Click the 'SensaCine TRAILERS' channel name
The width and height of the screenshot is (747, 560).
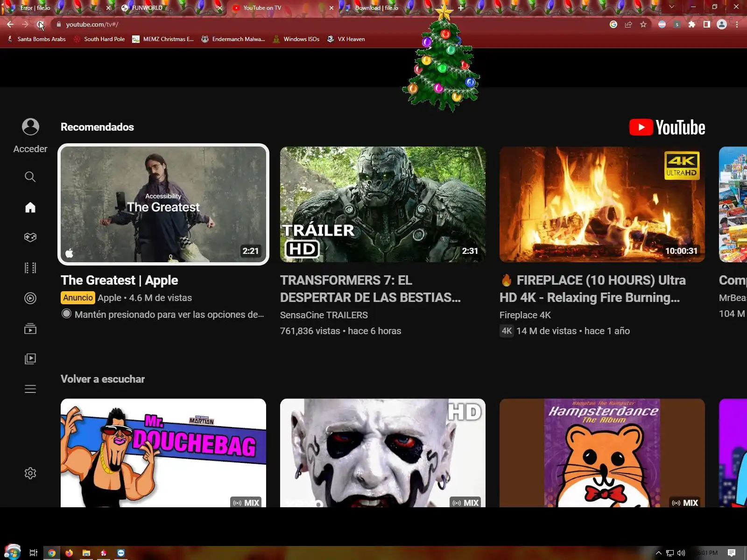tap(324, 315)
